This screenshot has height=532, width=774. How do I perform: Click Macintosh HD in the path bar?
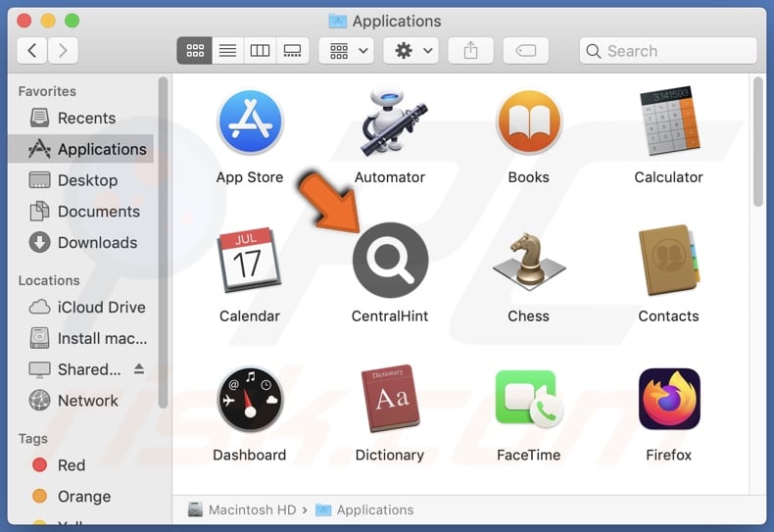[x=242, y=509]
